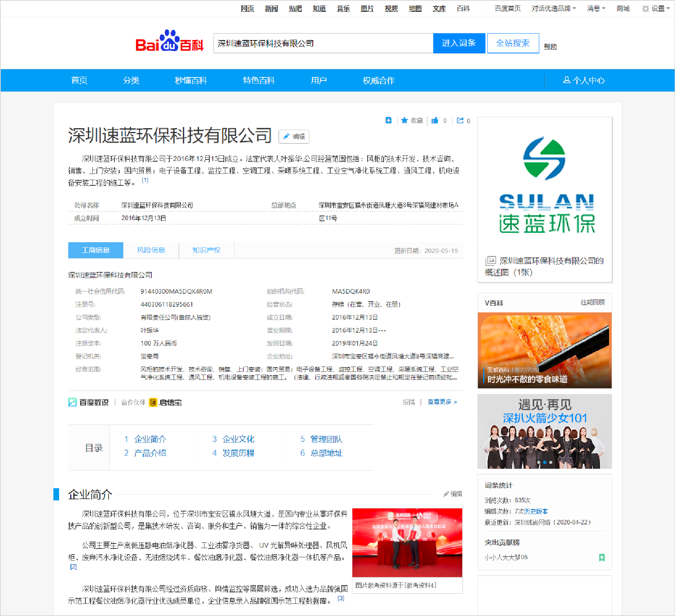
Task: Open 秒懂百科 in the blue navigation bar
Action: [191, 80]
